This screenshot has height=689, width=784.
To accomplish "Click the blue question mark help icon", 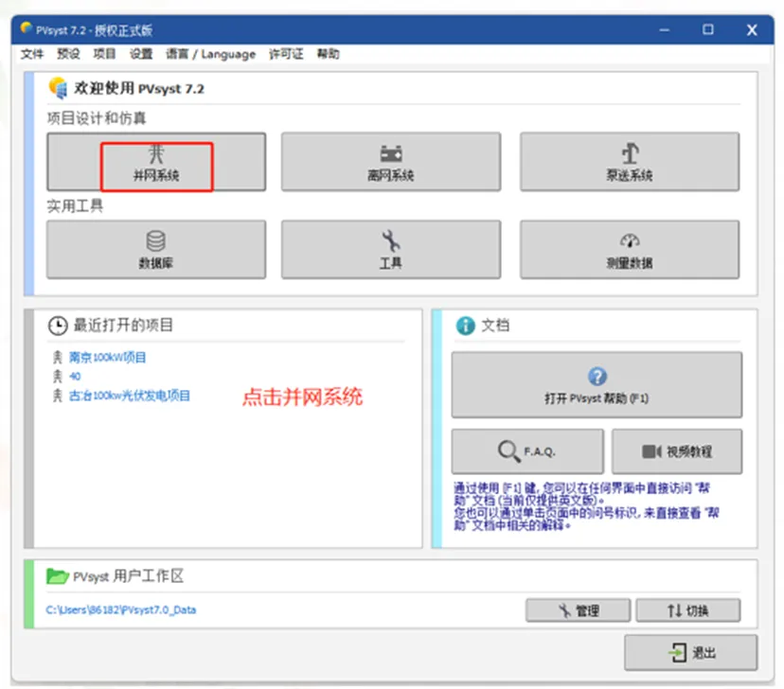I will pyautogui.click(x=597, y=377).
